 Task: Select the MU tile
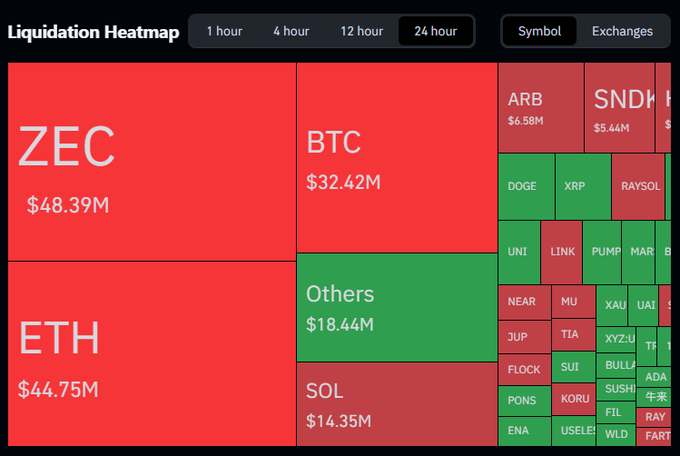tap(573, 302)
